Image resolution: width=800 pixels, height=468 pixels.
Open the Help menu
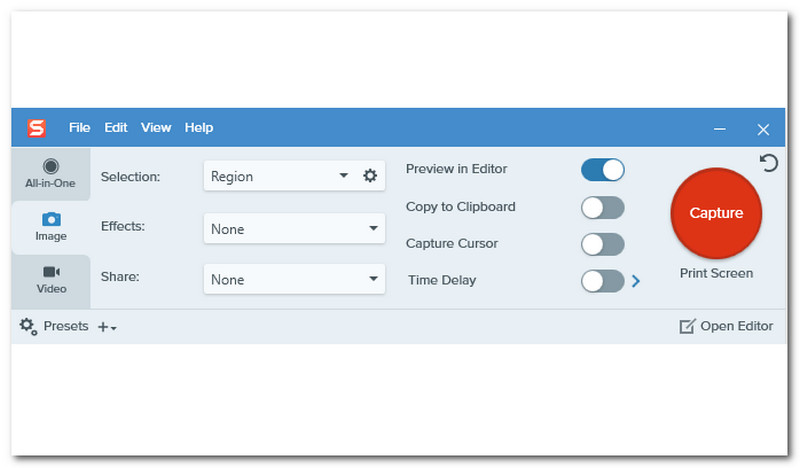point(199,128)
